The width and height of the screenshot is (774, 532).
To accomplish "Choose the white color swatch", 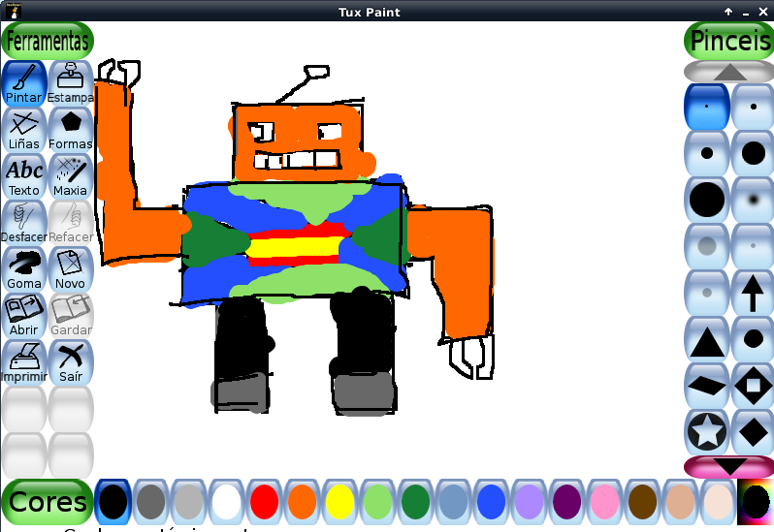I will pos(226,502).
